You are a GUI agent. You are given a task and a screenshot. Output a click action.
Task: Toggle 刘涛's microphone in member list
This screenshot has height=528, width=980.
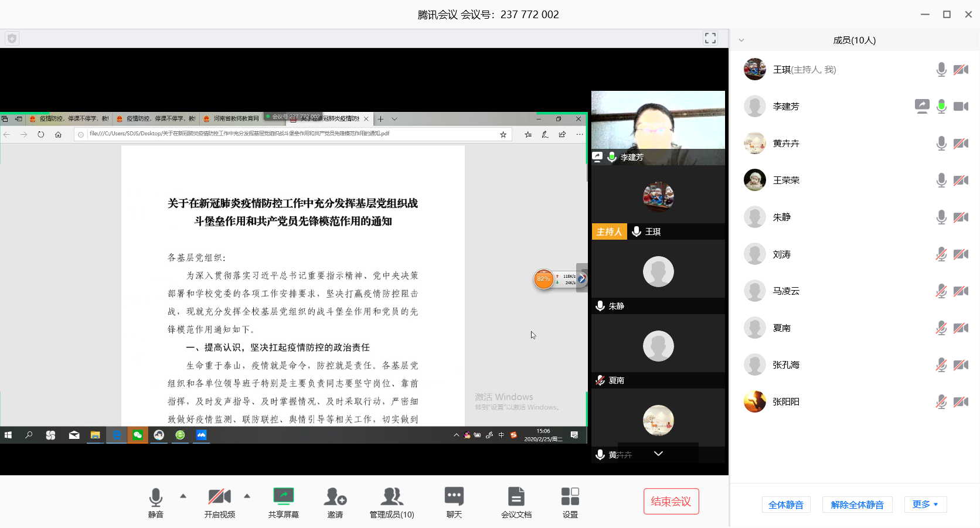pos(941,254)
